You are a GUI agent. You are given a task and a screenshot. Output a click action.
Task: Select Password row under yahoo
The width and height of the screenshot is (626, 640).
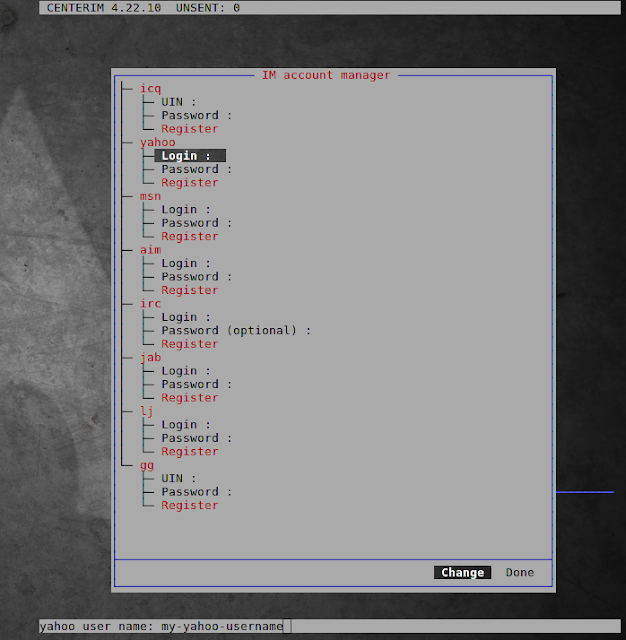197,169
